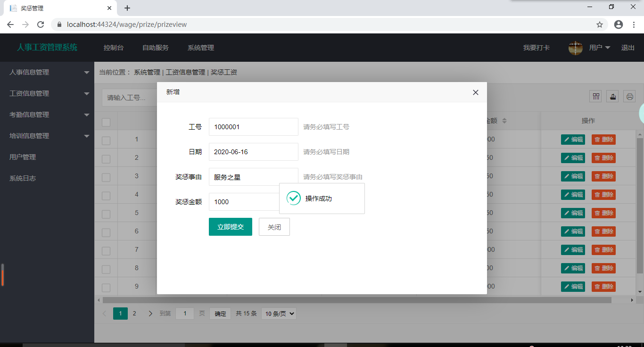Viewport: 644px width, 347px height.
Task: Switch to the 控制台 top menu
Action: (114, 48)
